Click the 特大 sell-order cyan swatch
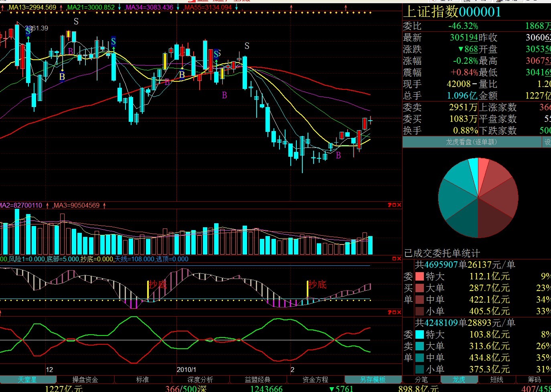 (419, 335)
